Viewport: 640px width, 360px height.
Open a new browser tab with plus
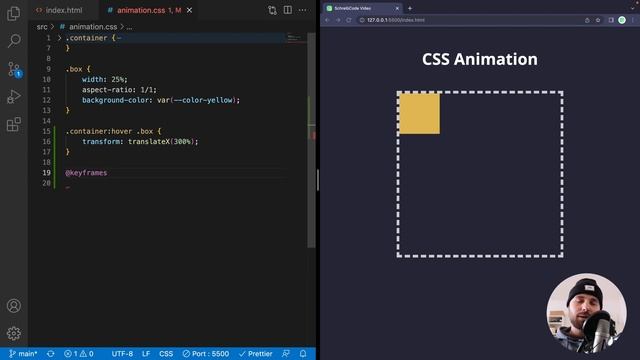point(410,8)
